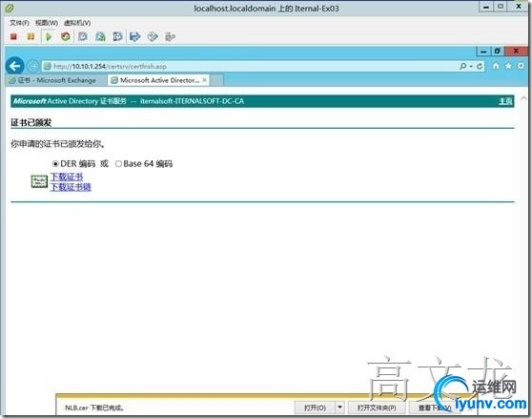This screenshot has height=419, width=532.
Task: Select the Base 64 编码 radio button
Action: click(118, 164)
